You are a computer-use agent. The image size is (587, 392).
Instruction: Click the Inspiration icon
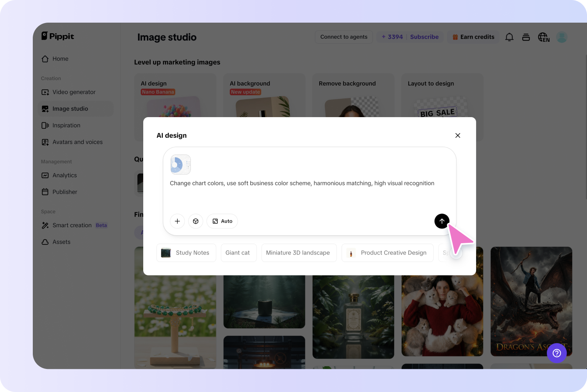coord(45,125)
